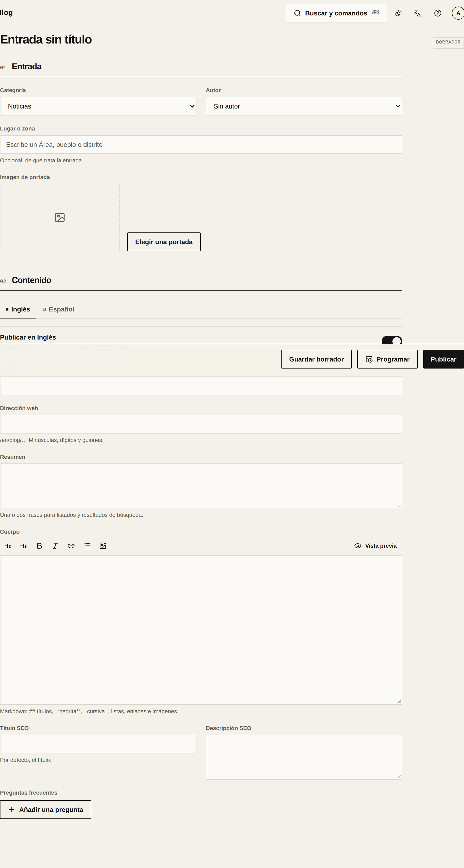Focus the Descripción SEO text area
The width and height of the screenshot is (464, 868).
pyautogui.click(x=304, y=757)
